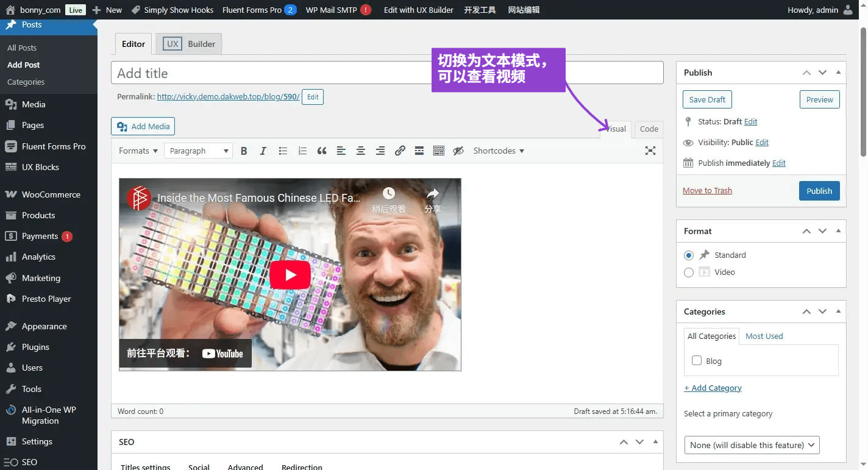The width and height of the screenshot is (868, 470).
Task: Click the toolbar toggle keyboard icon
Action: [439, 151]
